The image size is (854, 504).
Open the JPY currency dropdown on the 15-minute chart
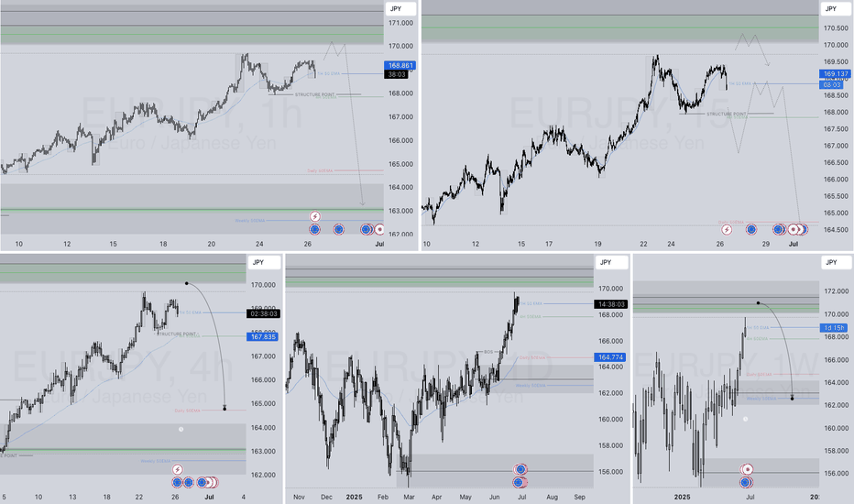tap(836, 9)
